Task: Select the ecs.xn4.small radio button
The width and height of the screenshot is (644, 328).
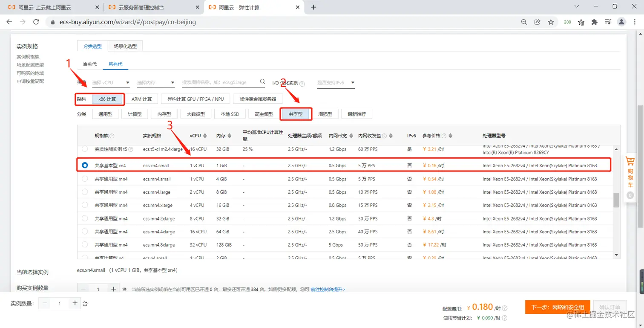Action: click(x=85, y=165)
